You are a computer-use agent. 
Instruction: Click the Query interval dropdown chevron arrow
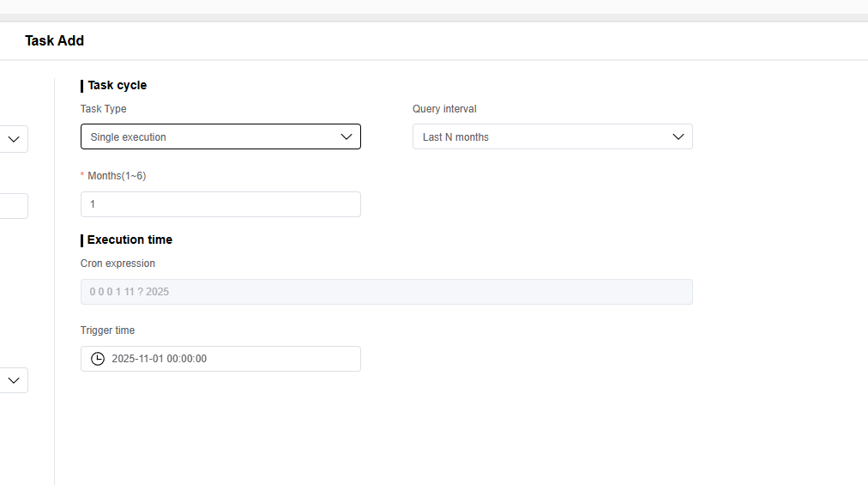point(678,136)
